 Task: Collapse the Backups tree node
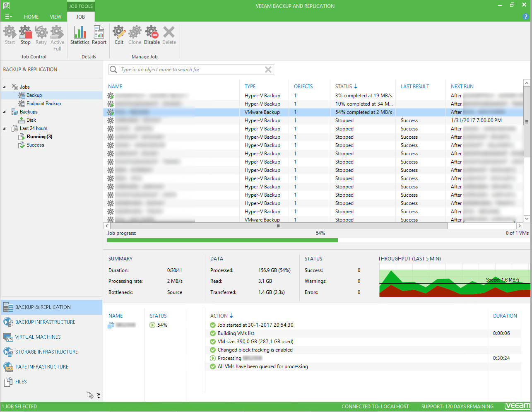5,112
